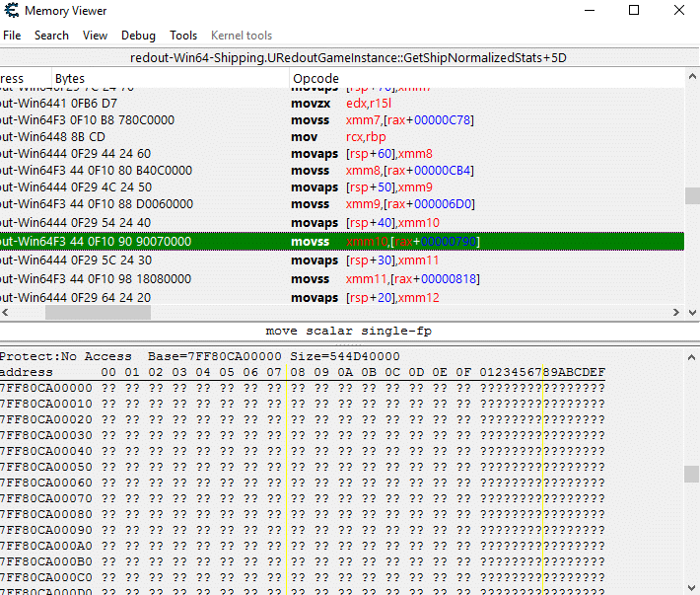Open the Debug menu

(x=138, y=36)
